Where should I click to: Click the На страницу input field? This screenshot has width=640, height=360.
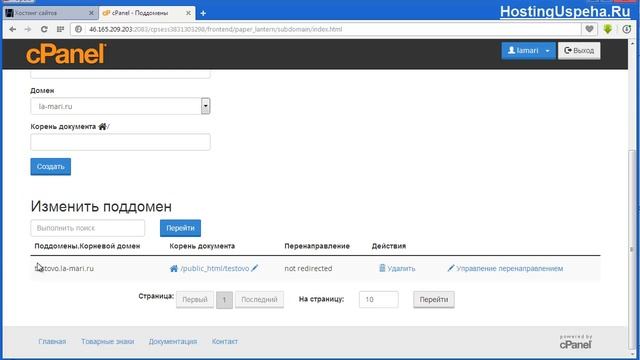[379, 300]
